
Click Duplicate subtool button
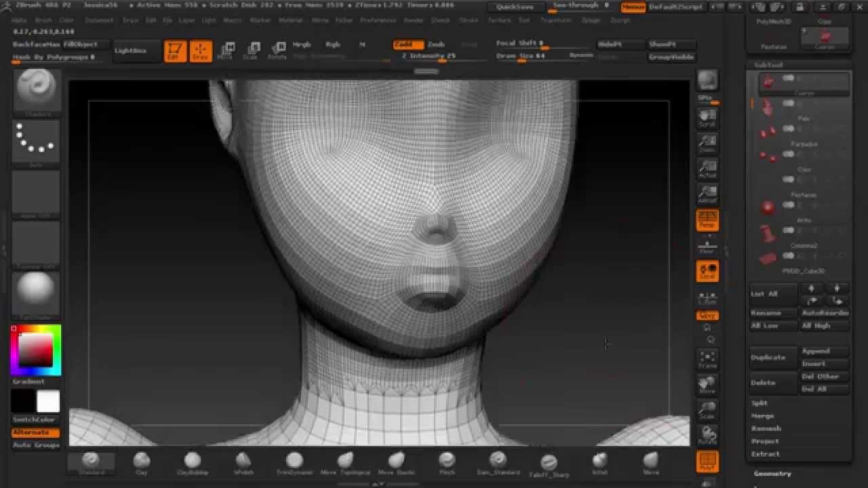pyautogui.click(x=772, y=357)
